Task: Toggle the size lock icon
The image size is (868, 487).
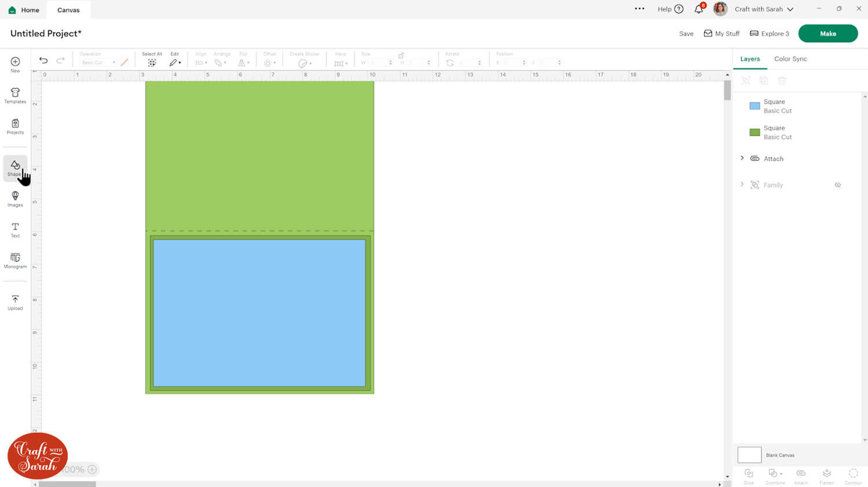Action: click(401, 55)
